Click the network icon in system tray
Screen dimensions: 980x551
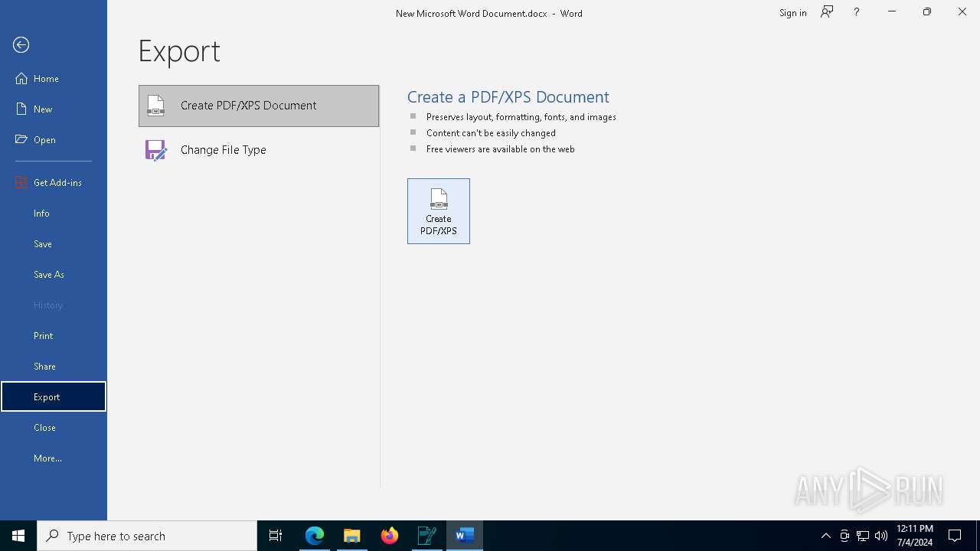pyautogui.click(x=863, y=536)
